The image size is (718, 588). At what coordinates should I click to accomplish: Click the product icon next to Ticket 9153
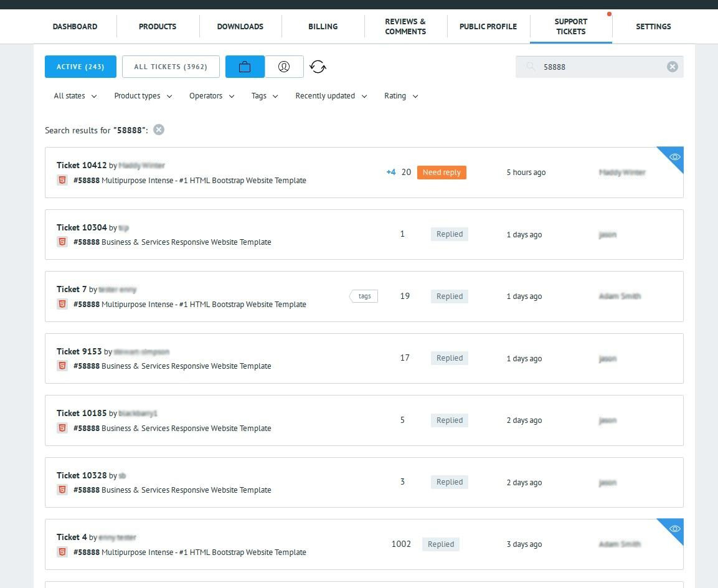click(x=62, y=366)
